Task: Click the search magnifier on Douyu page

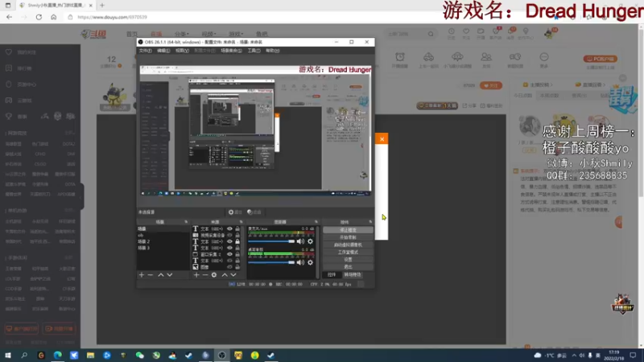Action: [431, 34]
